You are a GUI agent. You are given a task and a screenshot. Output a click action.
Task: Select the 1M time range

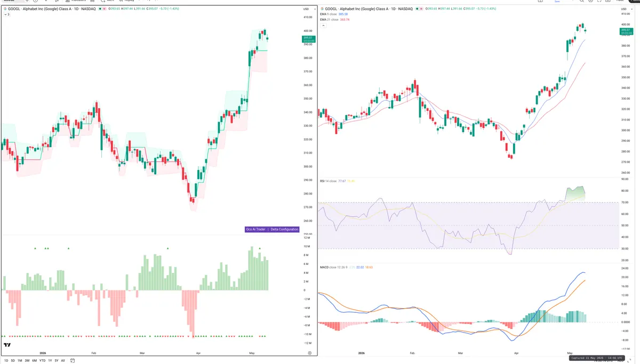pyautogui.click(x=20, y=361)
